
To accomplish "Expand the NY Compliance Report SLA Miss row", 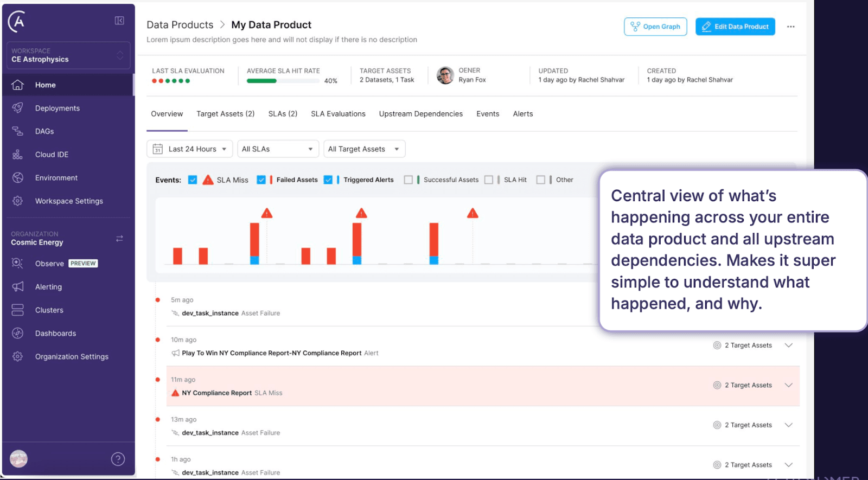I will pyautogui.click(x=788, y=385).
